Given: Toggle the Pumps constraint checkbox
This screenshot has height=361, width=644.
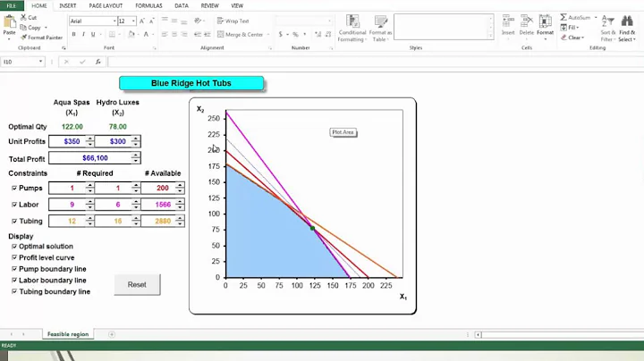Looking at the screenshot, I should 14,188.
